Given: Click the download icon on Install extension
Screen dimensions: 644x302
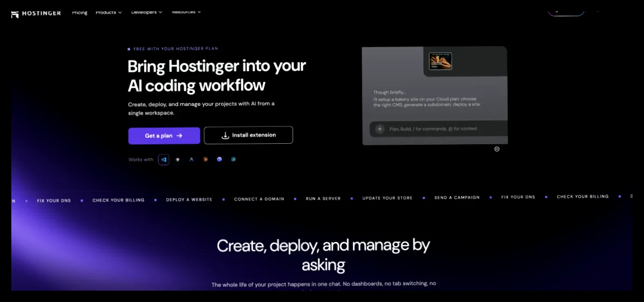Looking at the screenshot, I should (225, 135).
